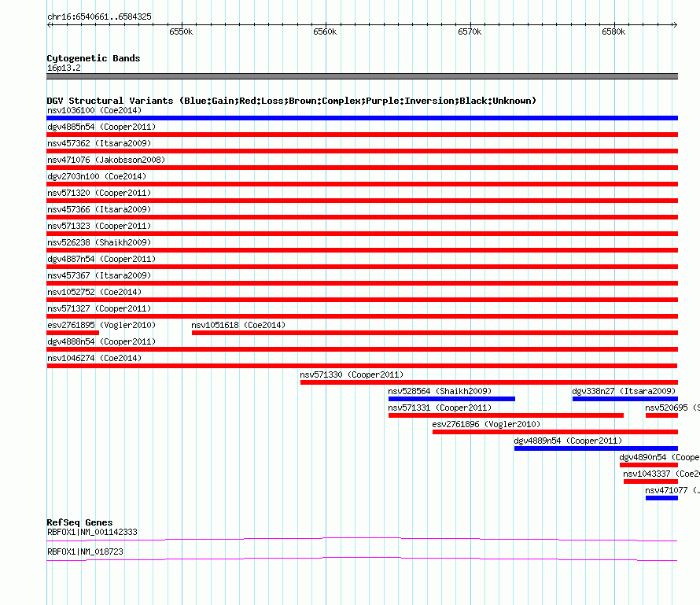Click the red loss bar under nsv1051618

(x=435, y=333)
